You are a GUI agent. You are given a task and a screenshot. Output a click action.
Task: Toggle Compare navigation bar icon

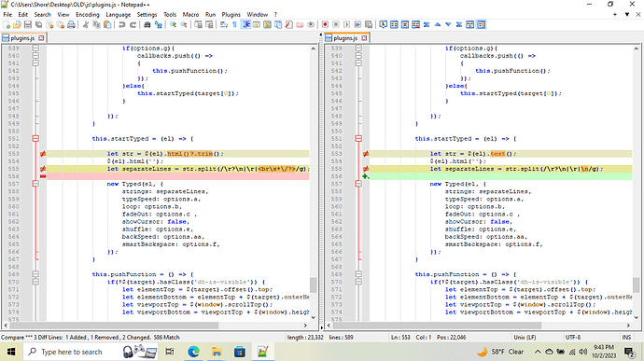[x=481, y=24]
